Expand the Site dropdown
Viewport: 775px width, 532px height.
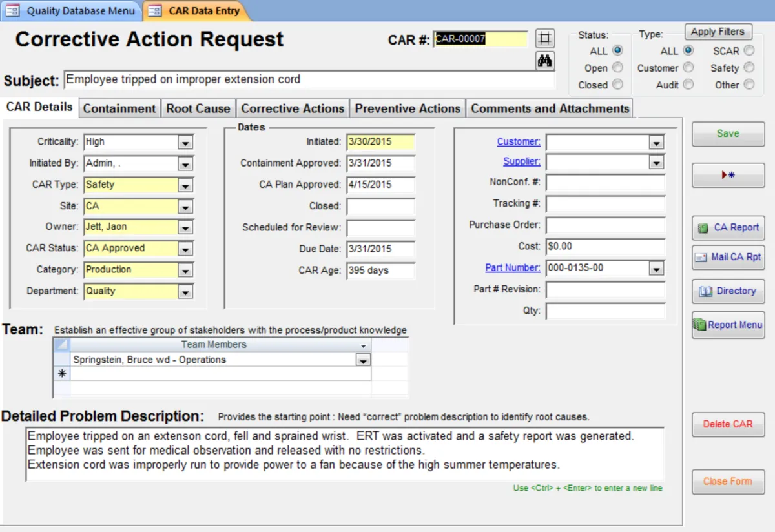click(185, 207)
